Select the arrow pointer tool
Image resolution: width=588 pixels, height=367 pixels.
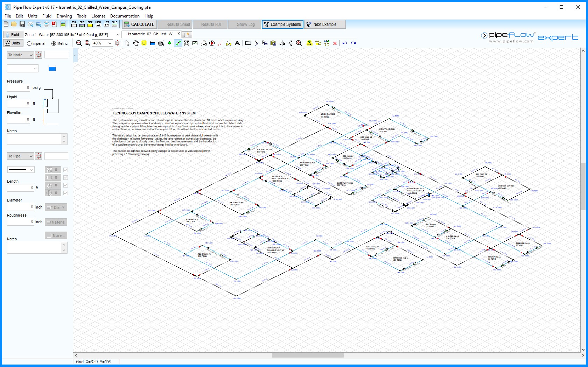coord(127,43)
